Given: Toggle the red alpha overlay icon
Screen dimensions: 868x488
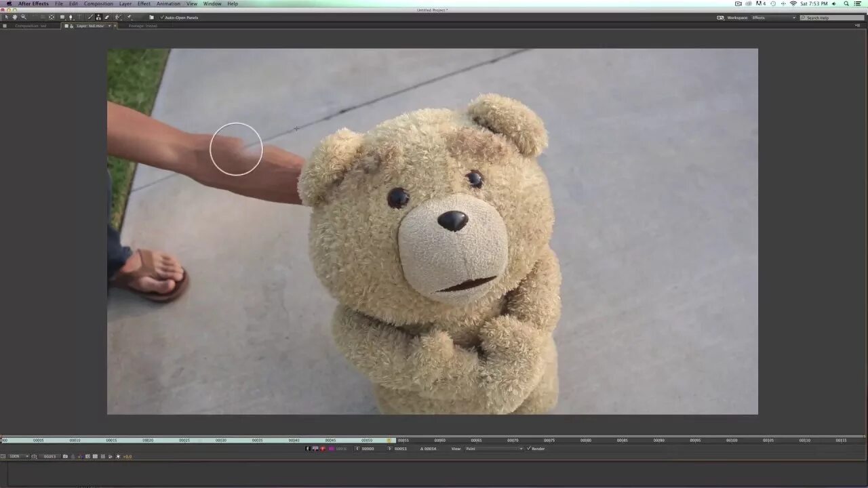Looking at the screenshot, I should 323,449.
